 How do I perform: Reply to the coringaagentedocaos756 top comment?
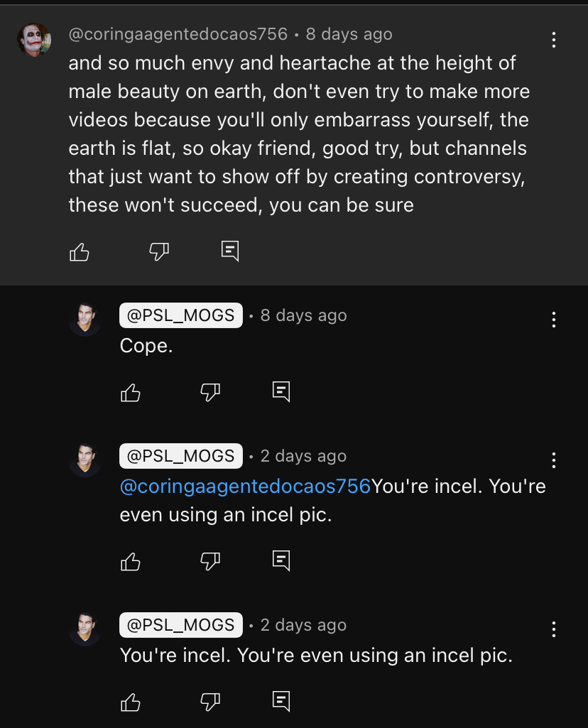point(230,251)
